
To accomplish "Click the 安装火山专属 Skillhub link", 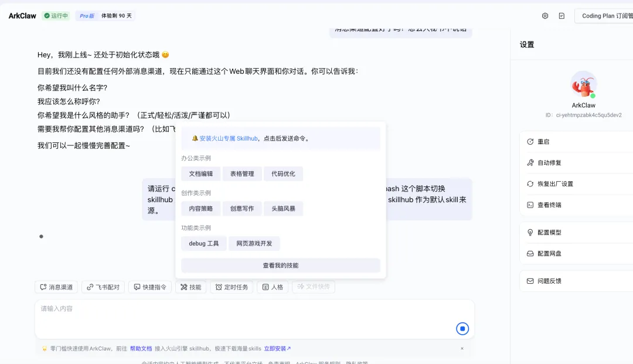I will pyautogui.click(x=229, y=138).
